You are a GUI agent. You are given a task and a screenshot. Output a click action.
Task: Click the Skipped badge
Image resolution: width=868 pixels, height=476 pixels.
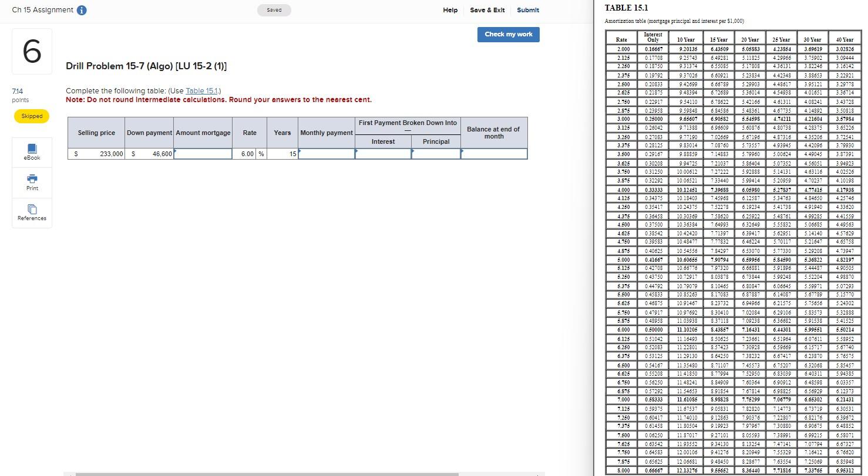tap(31, 116)
